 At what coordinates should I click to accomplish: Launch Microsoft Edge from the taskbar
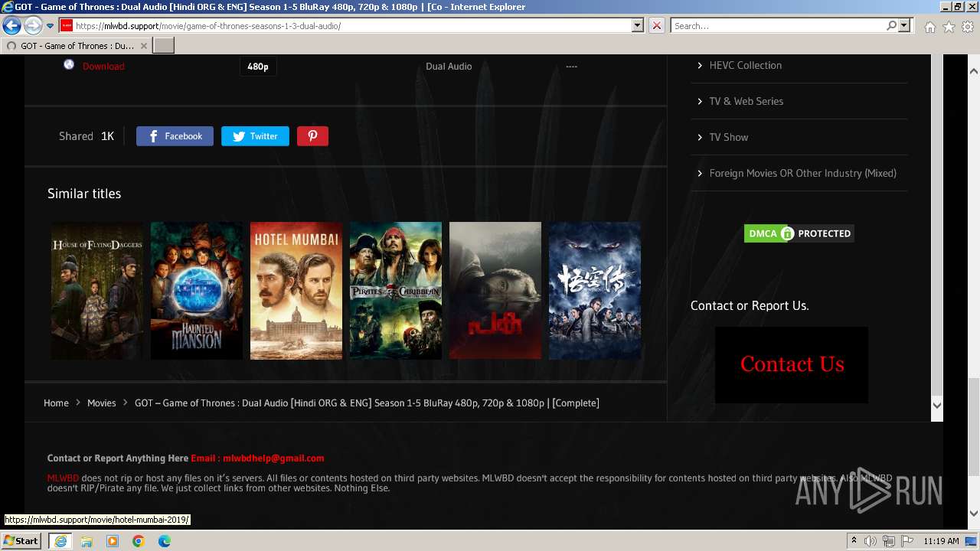click(165, 541)
